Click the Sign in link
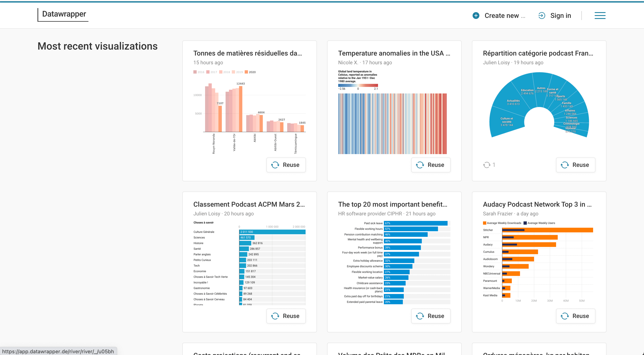The width and height of the screenshot is (644, 355). (x=561, y=16)
